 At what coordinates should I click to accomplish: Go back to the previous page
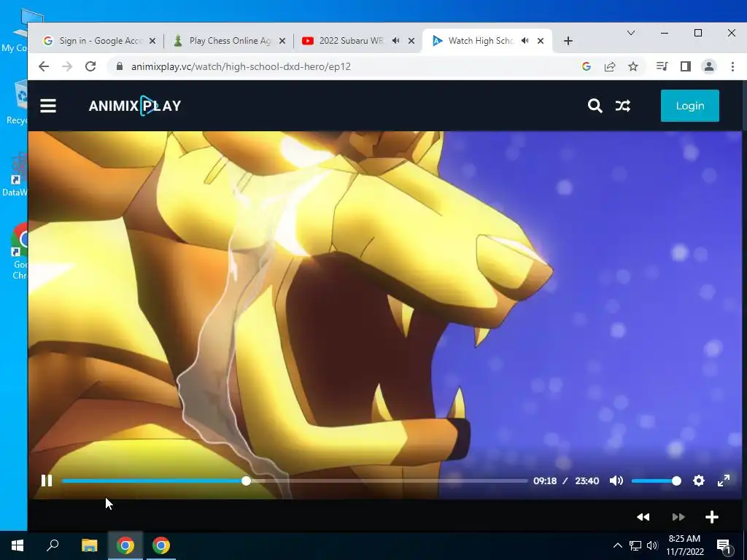[44, 66]
